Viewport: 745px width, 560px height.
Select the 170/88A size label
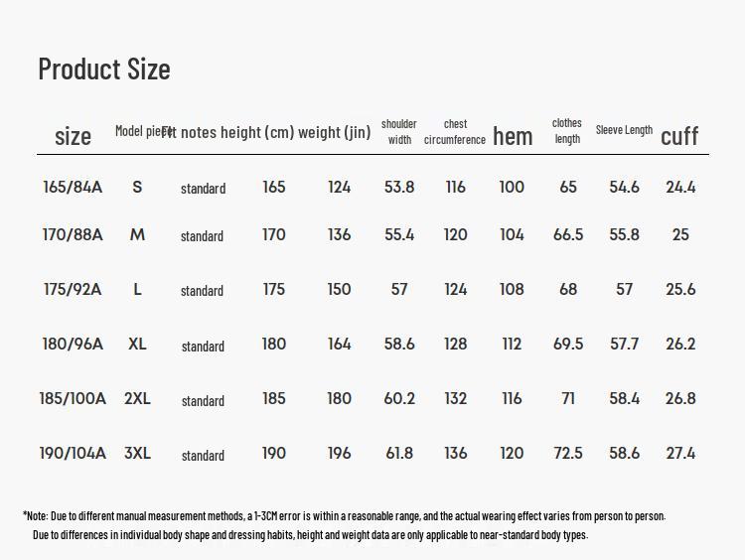[x=73, y=234]
